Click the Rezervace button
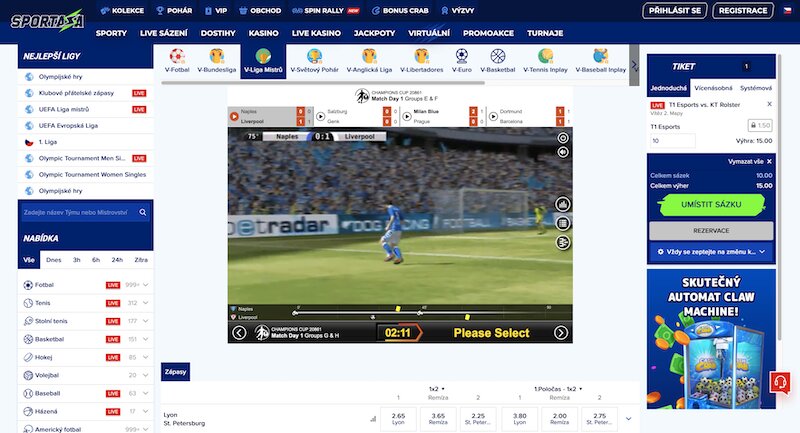This screenshot has height=433, width=800. (711, 231)
